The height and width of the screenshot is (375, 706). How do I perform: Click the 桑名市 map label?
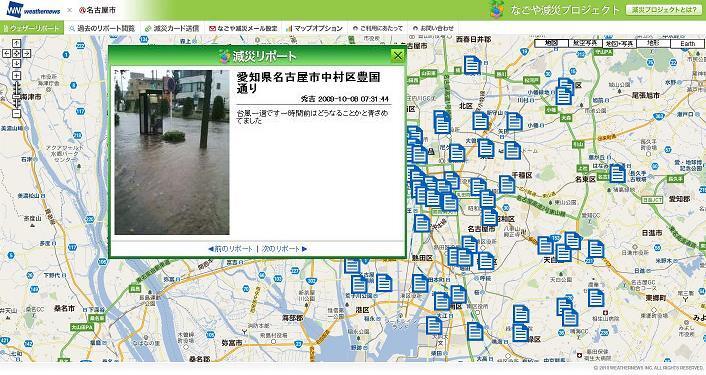pyautogui.click(x=64, y=308)
